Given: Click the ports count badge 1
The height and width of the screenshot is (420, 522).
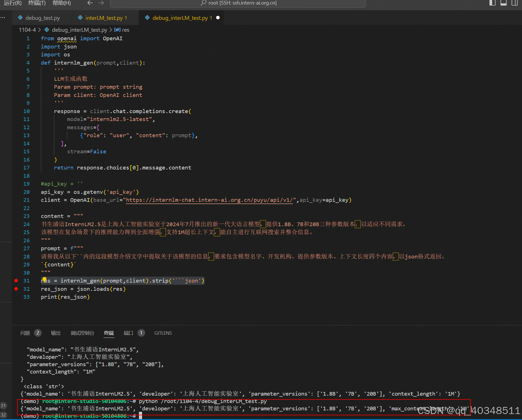Looking at the screenshot, I should point(141,333).
